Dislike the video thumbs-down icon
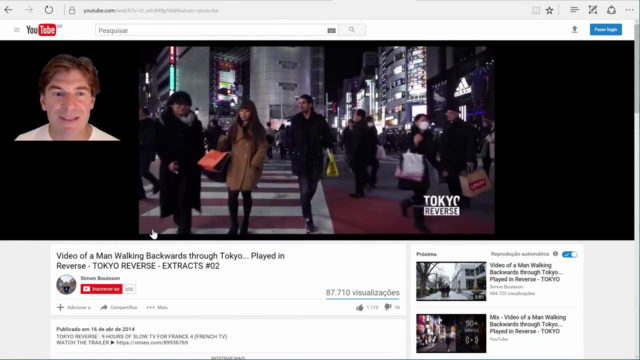Viewport: 640px width, 360px height. click(388, 307)
